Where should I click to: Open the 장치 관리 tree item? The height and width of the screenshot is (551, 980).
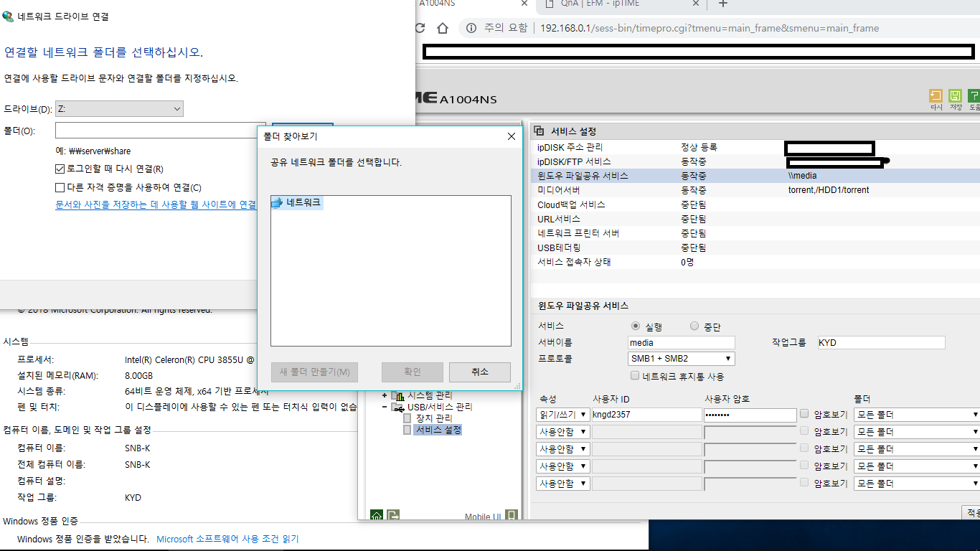pyautogui.click(x=434, y=418)
